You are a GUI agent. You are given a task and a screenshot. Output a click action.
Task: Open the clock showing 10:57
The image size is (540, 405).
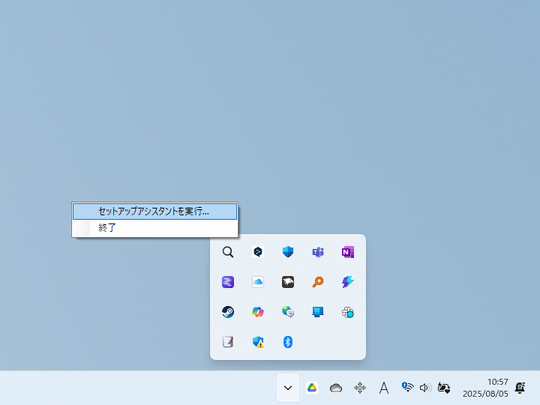coord(485,388)
